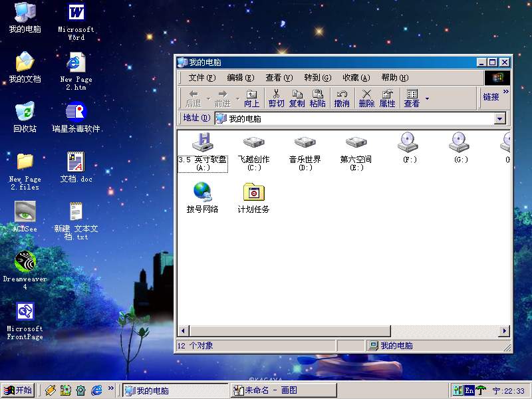Click the horizontal scrollbar thumb

click(x=290, y=331)
